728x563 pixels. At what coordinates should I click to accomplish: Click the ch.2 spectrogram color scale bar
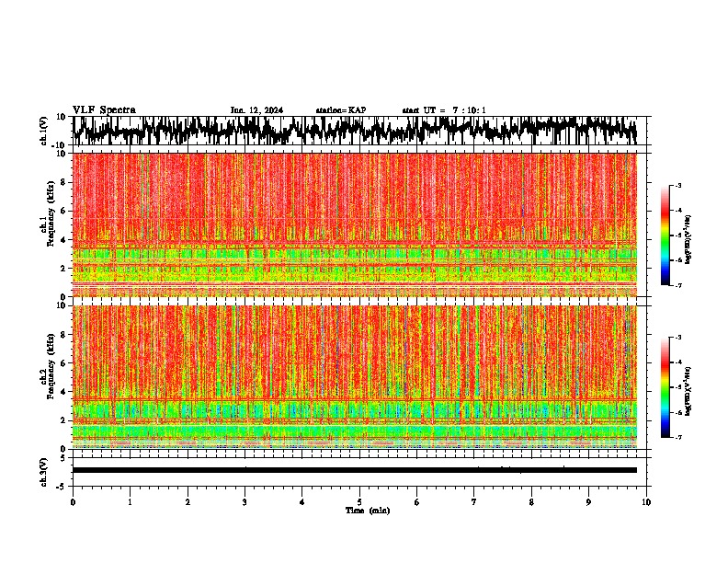coord(665,387)
